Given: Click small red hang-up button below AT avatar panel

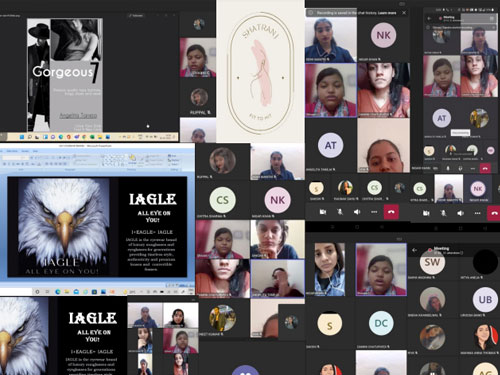Looking at the screenshot, I should [485, 169].
